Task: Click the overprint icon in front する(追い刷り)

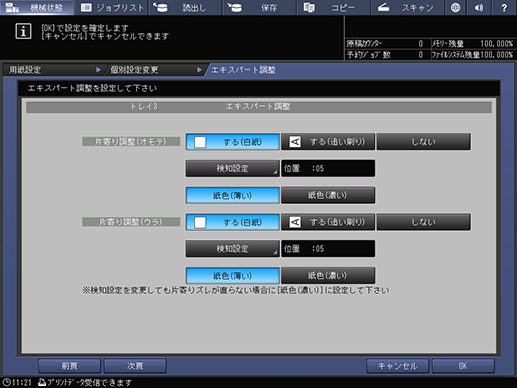Action: click(295, 142)
